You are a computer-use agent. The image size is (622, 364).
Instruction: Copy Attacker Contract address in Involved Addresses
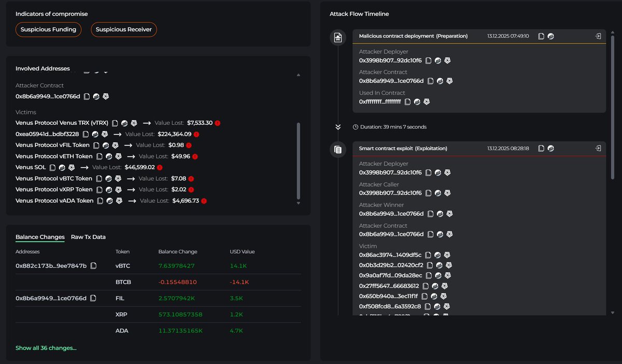(87, 96)
